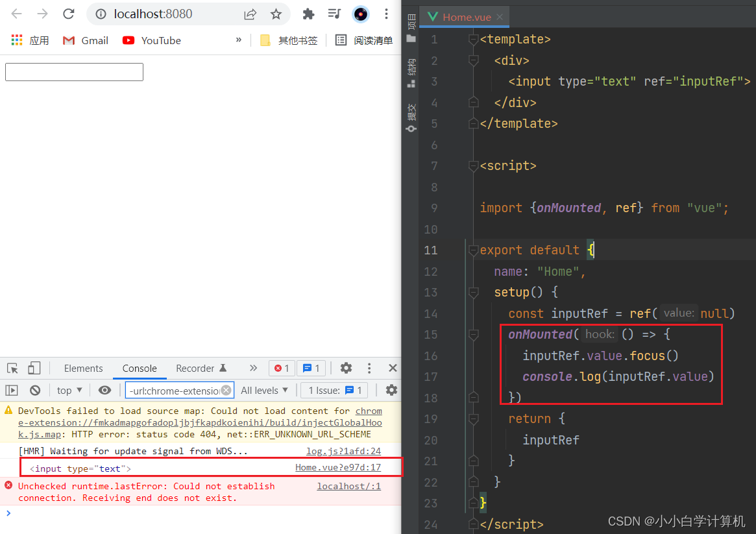
Task: Switch to the Recorder tab
Action: pos(201,368)
